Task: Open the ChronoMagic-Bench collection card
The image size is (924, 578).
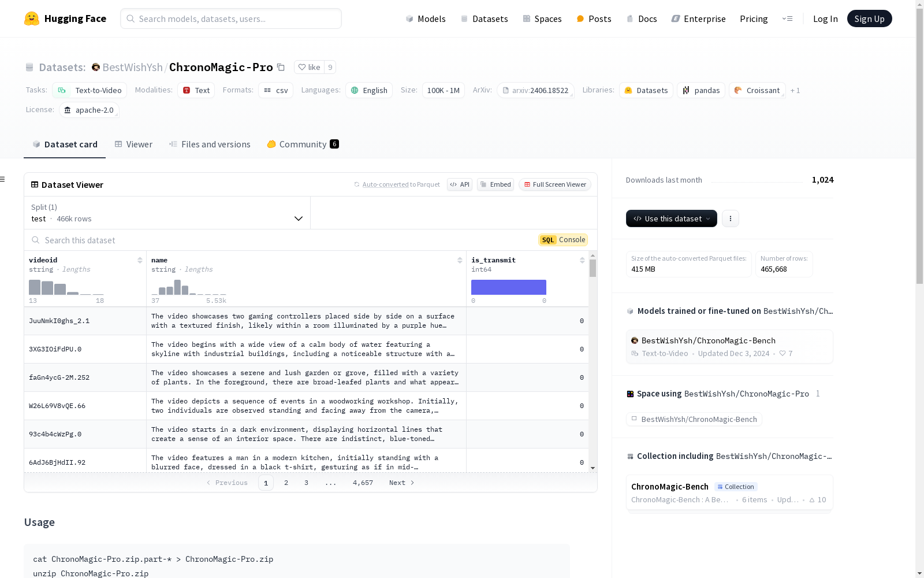Action: 729,492
